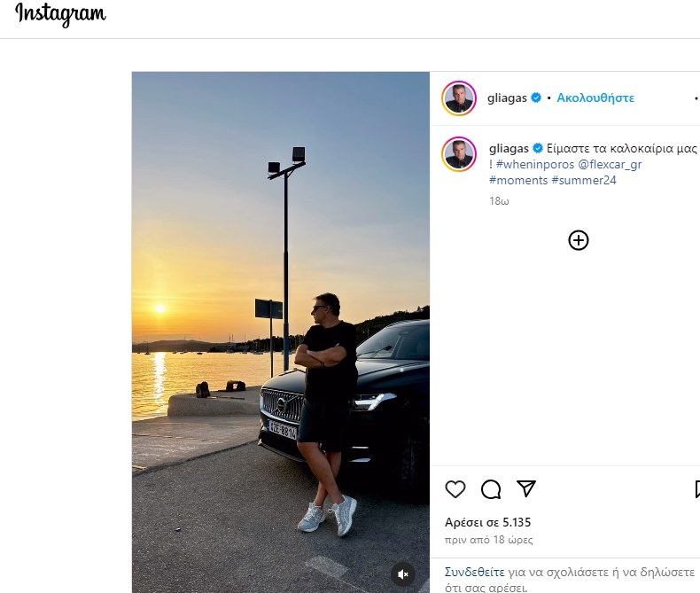Image resolution: width=700 pixels, height=593 pixels.
Task: Save the post with bookmark icon
Action: (696, 489)
